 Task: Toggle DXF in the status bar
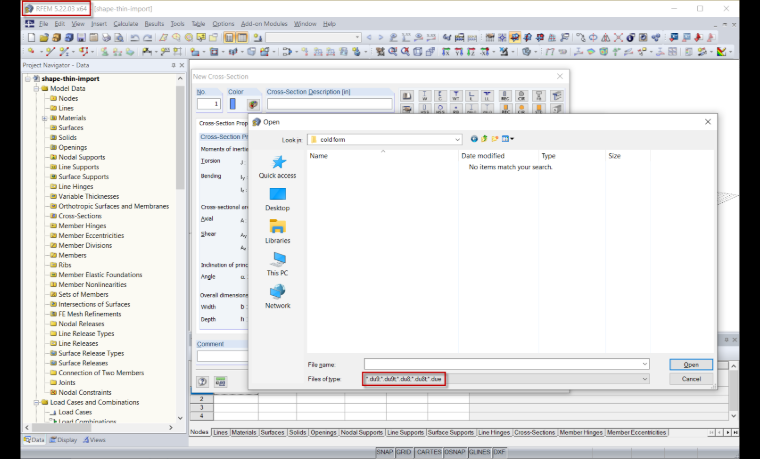click(x=499, y=452)
